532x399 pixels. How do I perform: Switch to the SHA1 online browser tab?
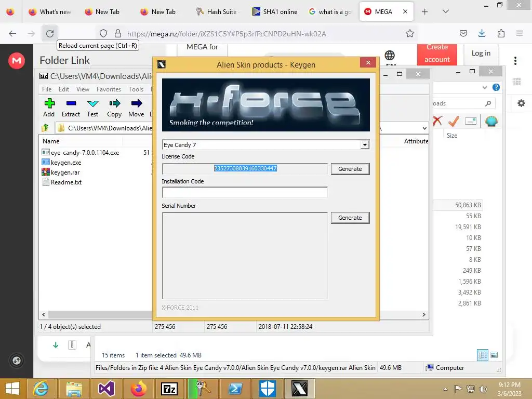[275, 11]
